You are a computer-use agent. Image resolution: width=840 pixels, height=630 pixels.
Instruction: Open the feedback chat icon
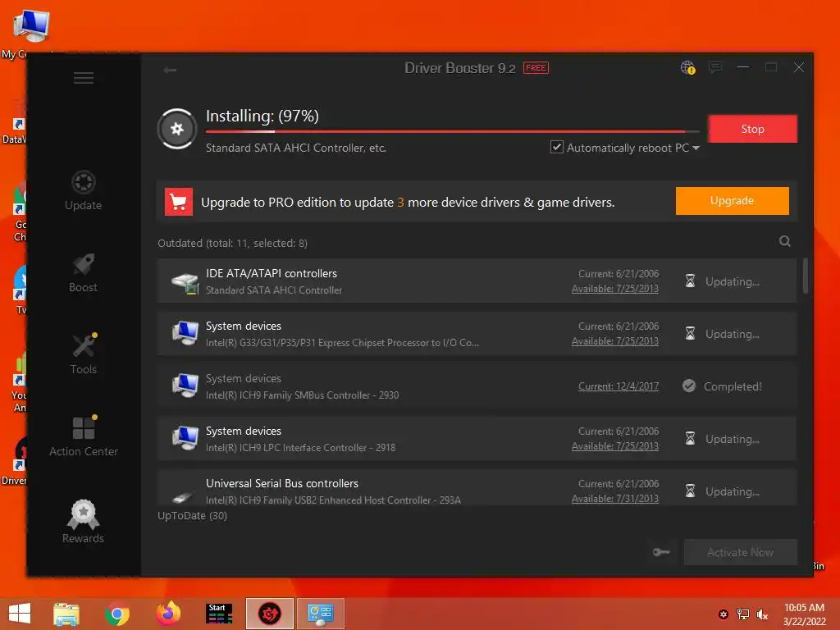tap(715, 67)
